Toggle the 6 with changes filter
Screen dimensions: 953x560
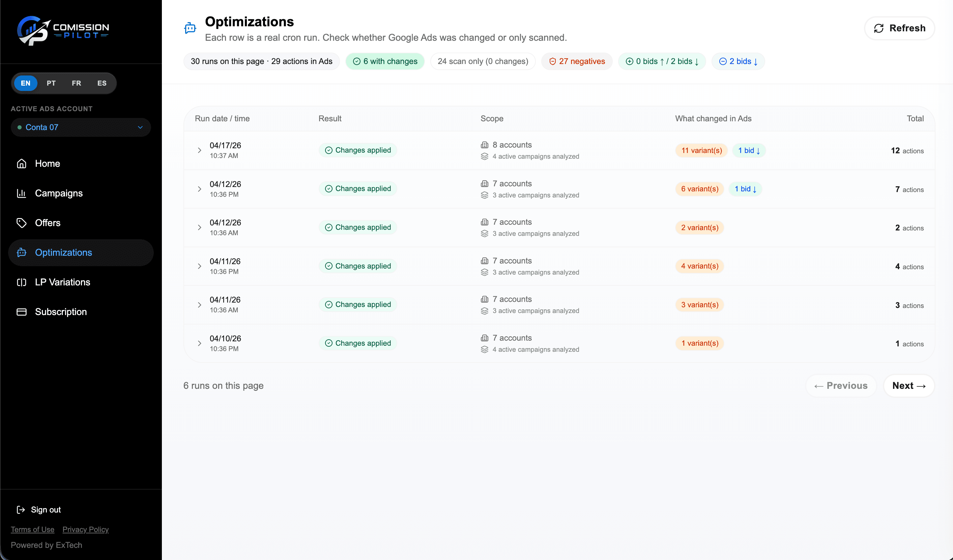384,61
